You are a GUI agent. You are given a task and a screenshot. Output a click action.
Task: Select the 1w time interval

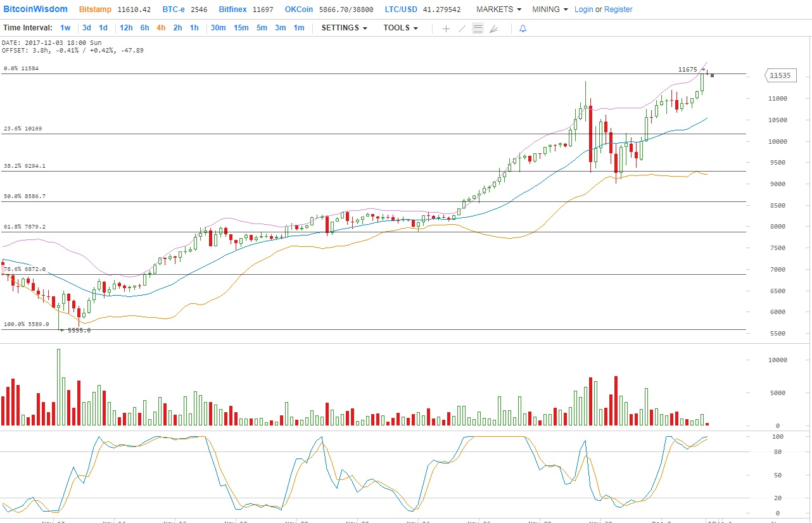(65, 28)
